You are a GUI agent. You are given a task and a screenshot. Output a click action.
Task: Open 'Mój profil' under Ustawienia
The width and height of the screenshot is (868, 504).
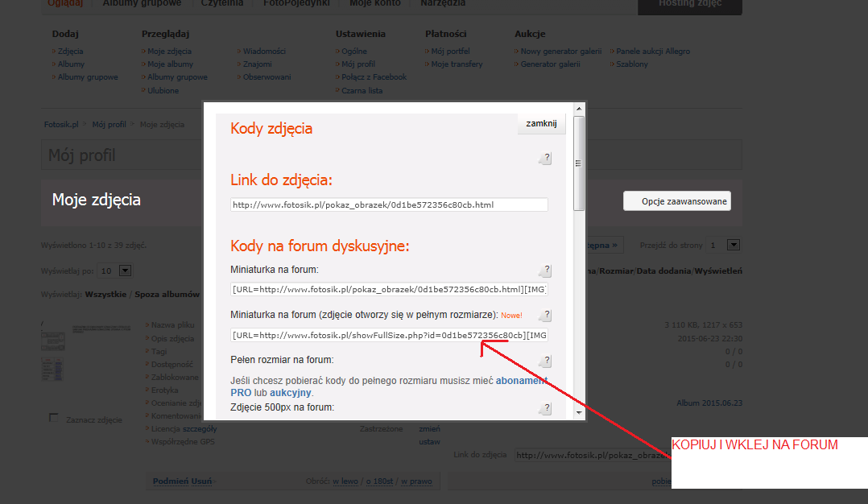(x=358, y=64)
